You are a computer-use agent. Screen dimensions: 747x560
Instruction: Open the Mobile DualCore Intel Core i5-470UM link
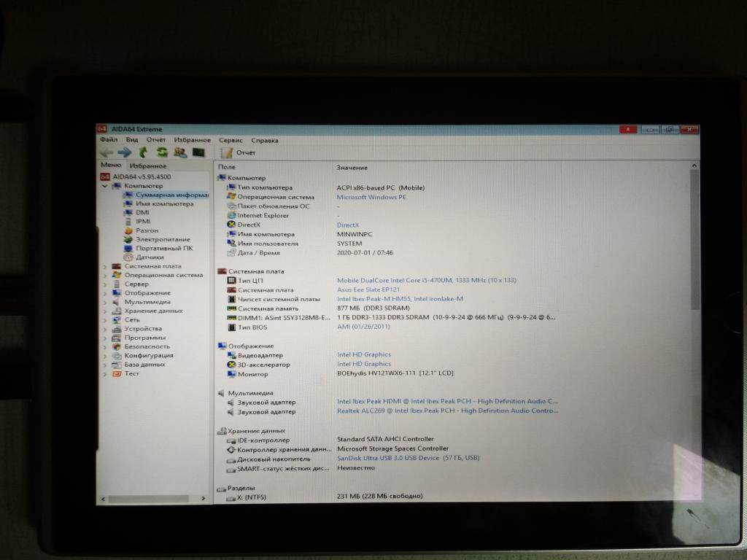426,281
